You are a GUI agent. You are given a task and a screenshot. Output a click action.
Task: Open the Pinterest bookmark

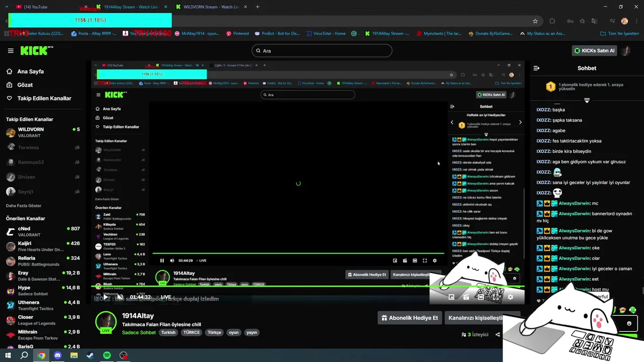(237, 34)
